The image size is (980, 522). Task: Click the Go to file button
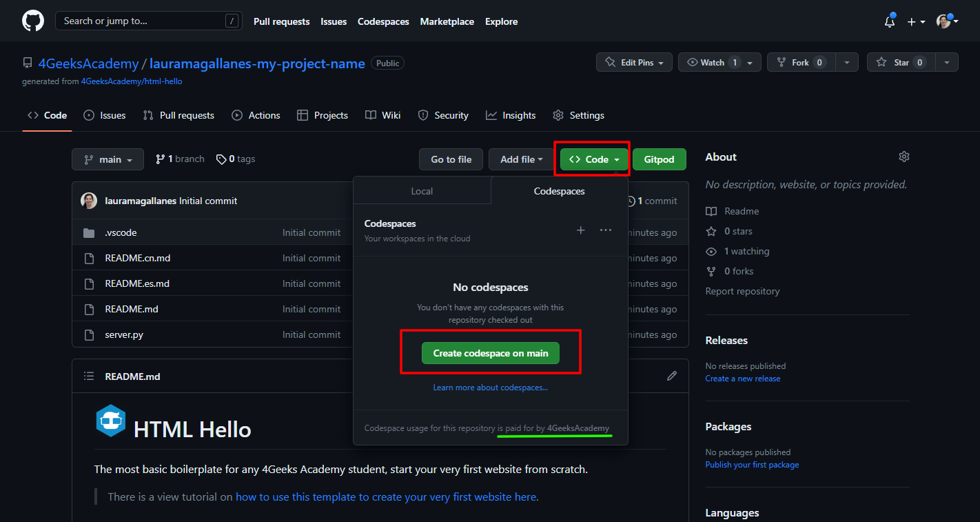coord(451,159)
